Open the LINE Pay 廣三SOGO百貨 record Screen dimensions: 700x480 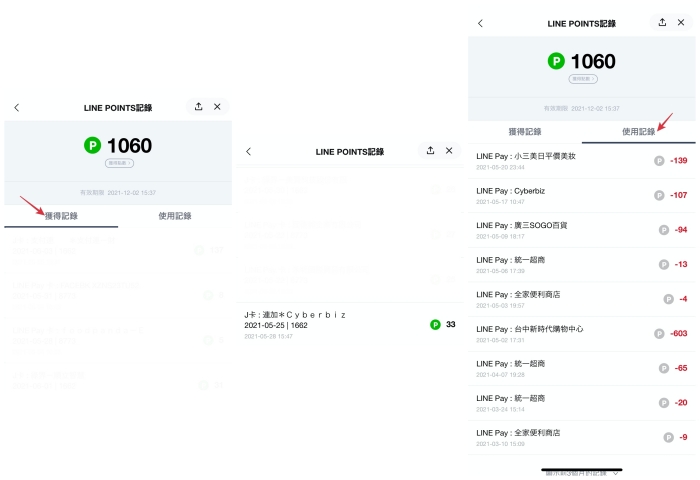582,230
